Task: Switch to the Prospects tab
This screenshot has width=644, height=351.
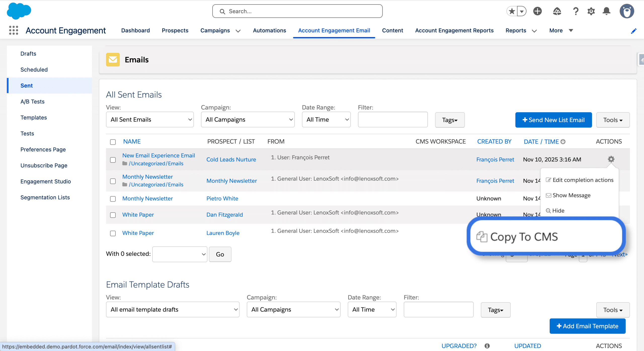Action: point(175,30)
